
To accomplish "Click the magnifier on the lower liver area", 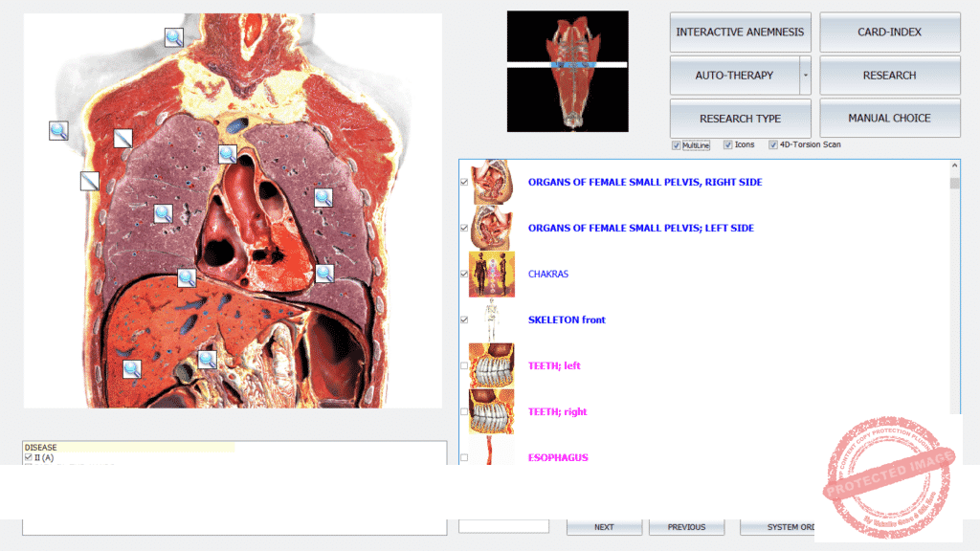I will pyautogui.click(x=131, y=368).
